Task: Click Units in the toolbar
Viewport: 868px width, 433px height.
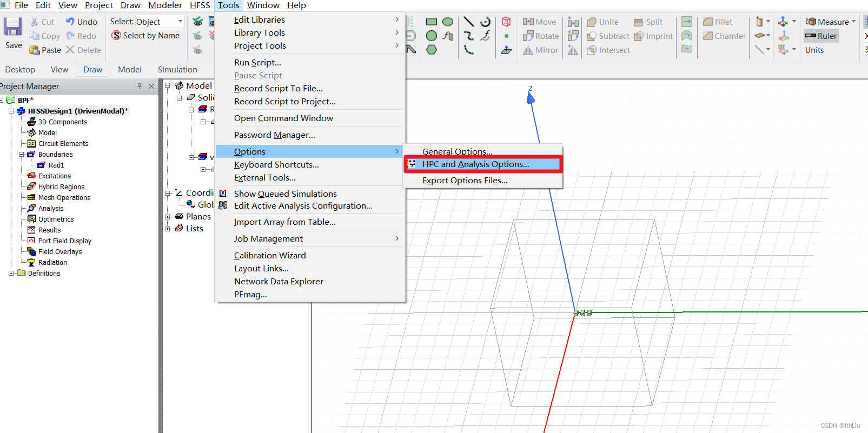Action: 814,50
